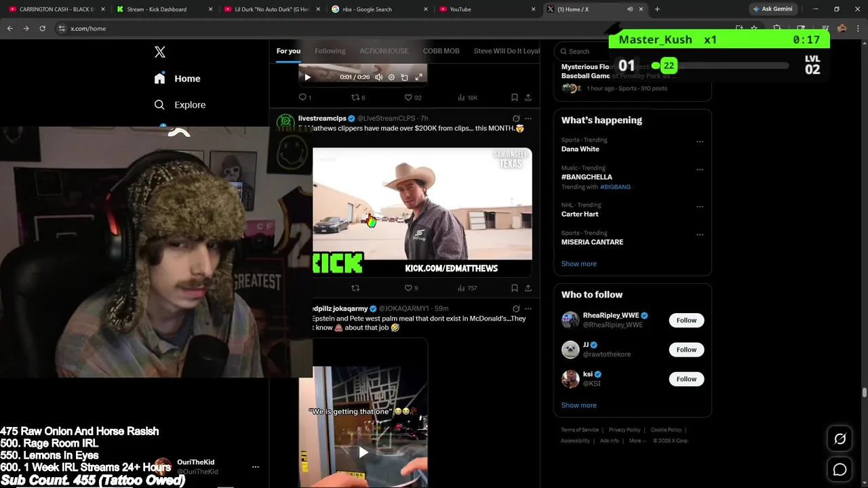Screen dimensions: 868x488
Task: Expand the top video to fullscreen
Action: click(x=418, y=77)
